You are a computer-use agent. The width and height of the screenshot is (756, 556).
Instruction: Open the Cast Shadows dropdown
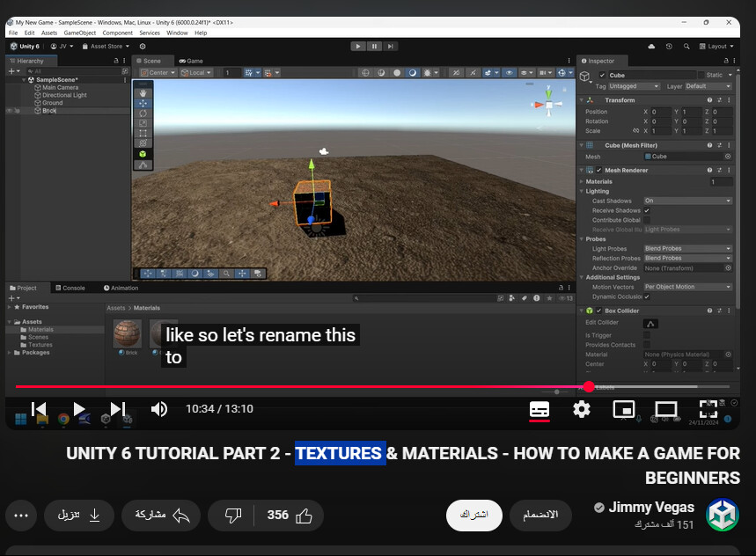pyautogui.click(x=686, y=201)
